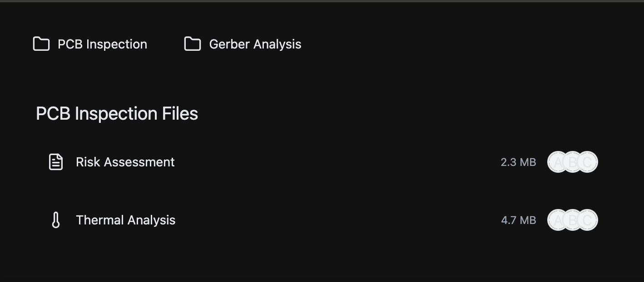Click the 4.7 MB file size text

tap(518, 220)
